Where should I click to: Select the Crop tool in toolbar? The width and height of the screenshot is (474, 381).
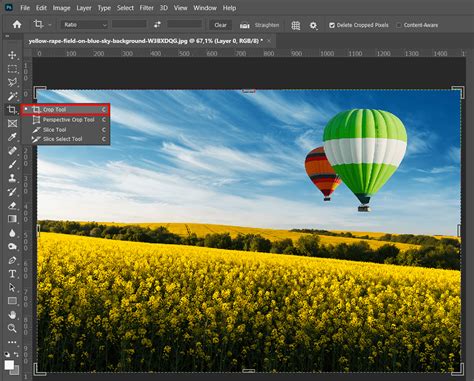click(12, 110)
